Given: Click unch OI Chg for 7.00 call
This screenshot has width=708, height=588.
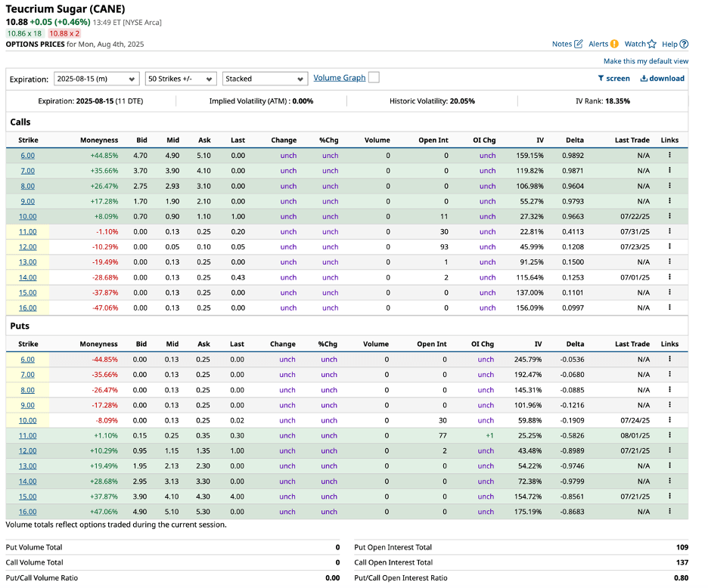Looking at the screenshot, I should [x=487, y=171].
